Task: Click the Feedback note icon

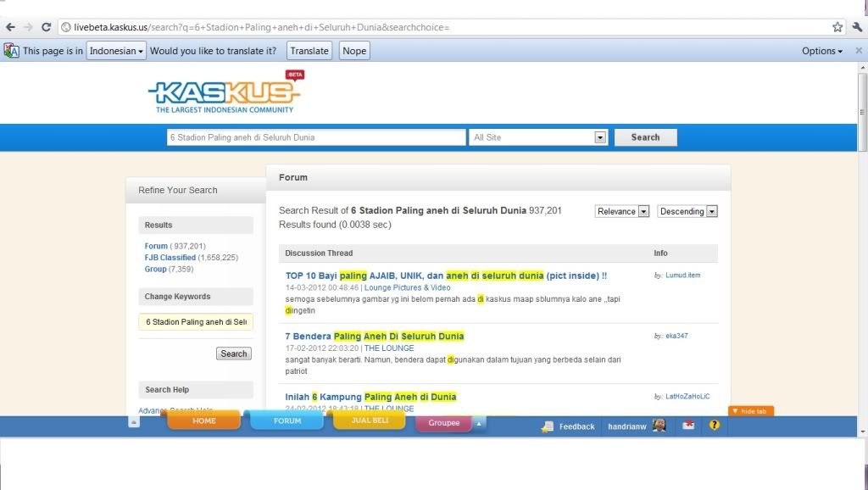Action: point(547,426)
